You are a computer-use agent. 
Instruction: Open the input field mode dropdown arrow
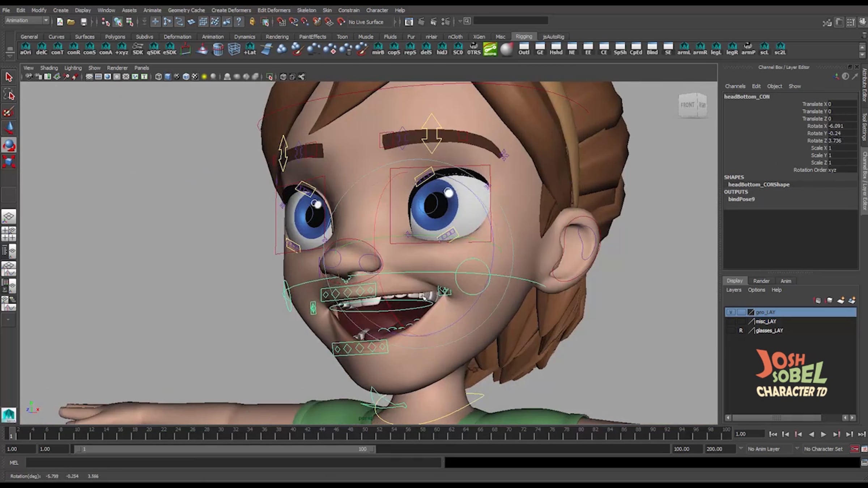click(460, 21)
